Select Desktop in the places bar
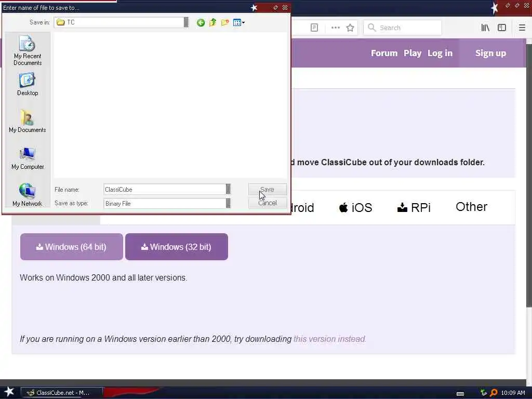Screen dimensions: 532x399 pos(28,84)
